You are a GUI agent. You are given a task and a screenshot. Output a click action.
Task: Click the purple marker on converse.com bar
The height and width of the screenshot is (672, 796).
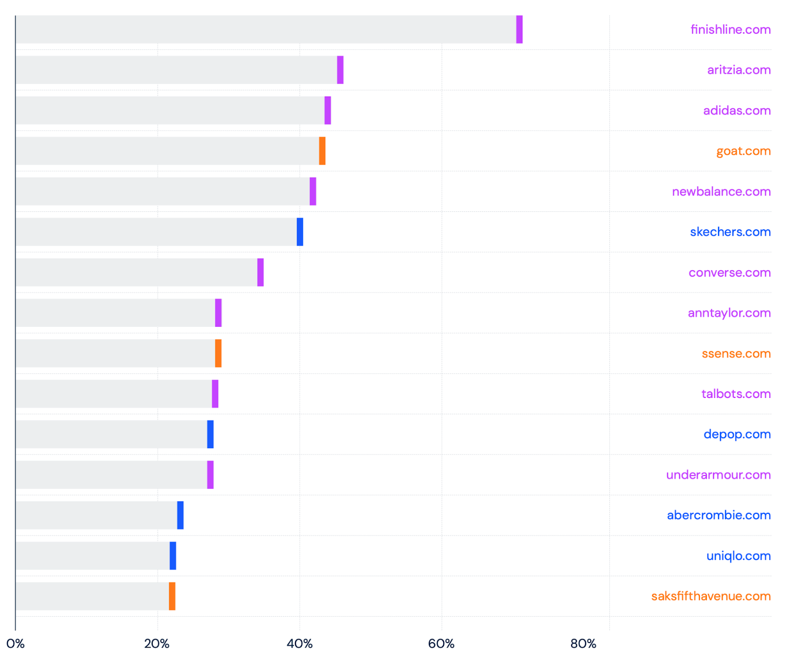tap(261, 273)
